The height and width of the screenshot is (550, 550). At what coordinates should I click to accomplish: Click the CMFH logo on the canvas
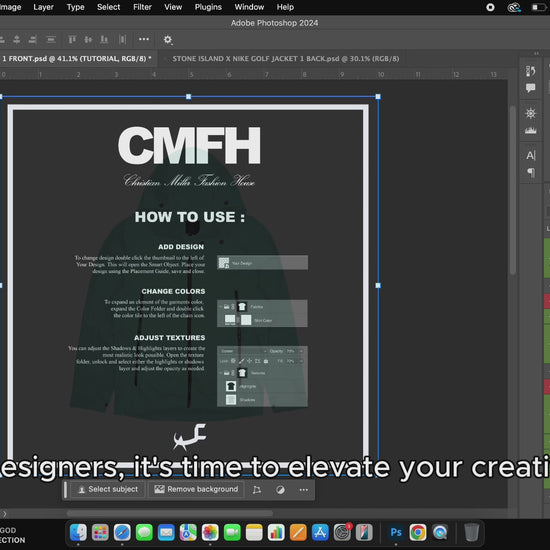pyautogui.click(x=189, y=146)
